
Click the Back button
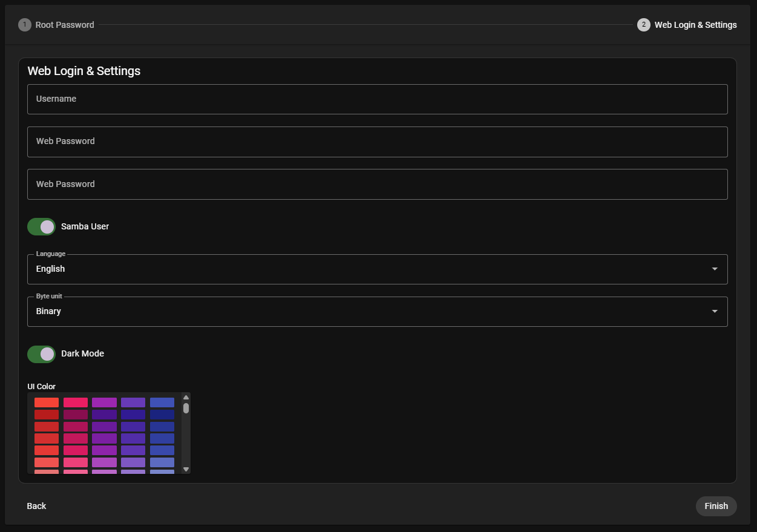36,506
